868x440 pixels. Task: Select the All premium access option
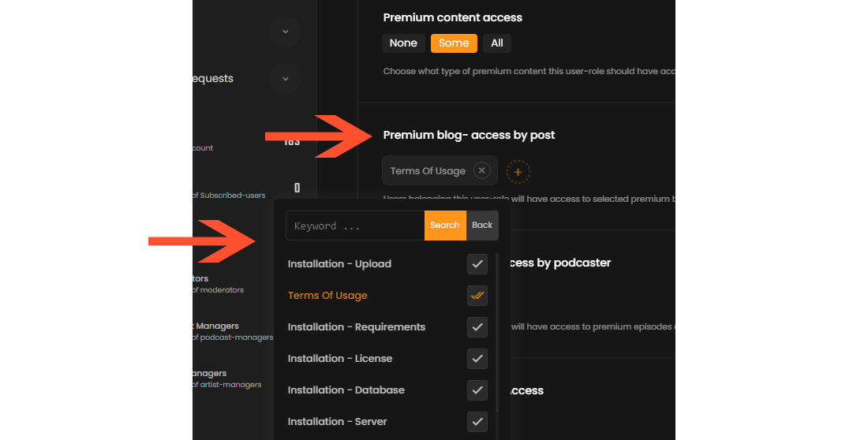tap(497, 43)
